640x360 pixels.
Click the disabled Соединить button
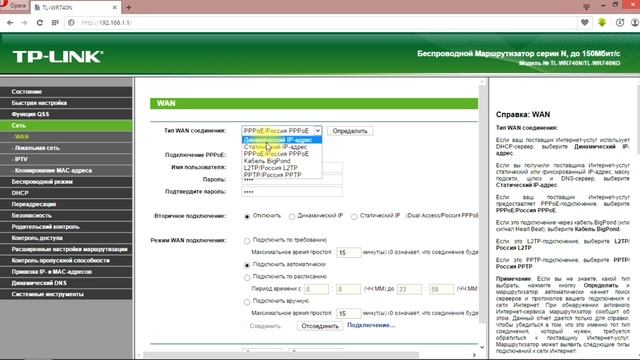click(265, 326)
